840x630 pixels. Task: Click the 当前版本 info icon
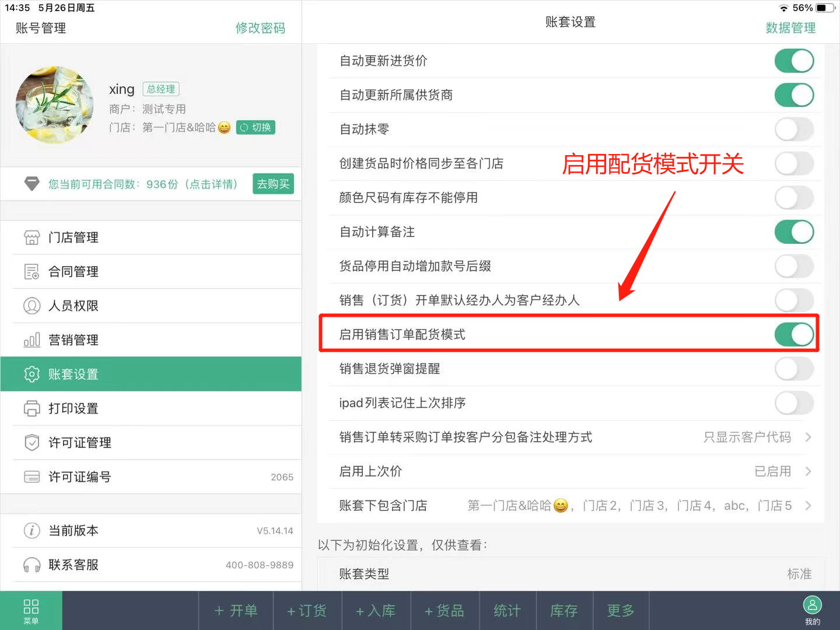click(32, 530)
